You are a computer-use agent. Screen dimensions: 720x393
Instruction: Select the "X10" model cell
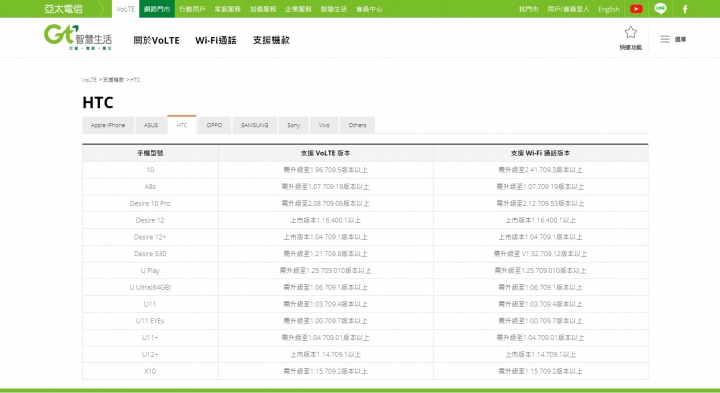pos(150,371)
